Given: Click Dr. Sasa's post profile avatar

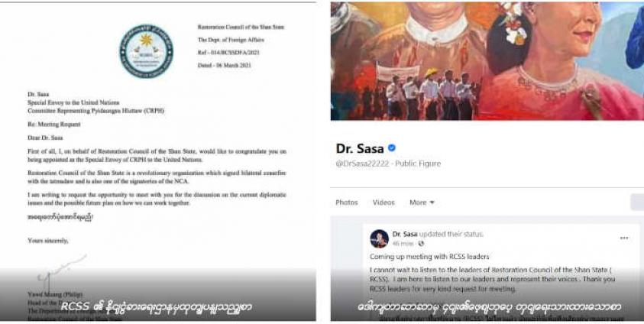Looking at the screenshot, I should point(379,238).
